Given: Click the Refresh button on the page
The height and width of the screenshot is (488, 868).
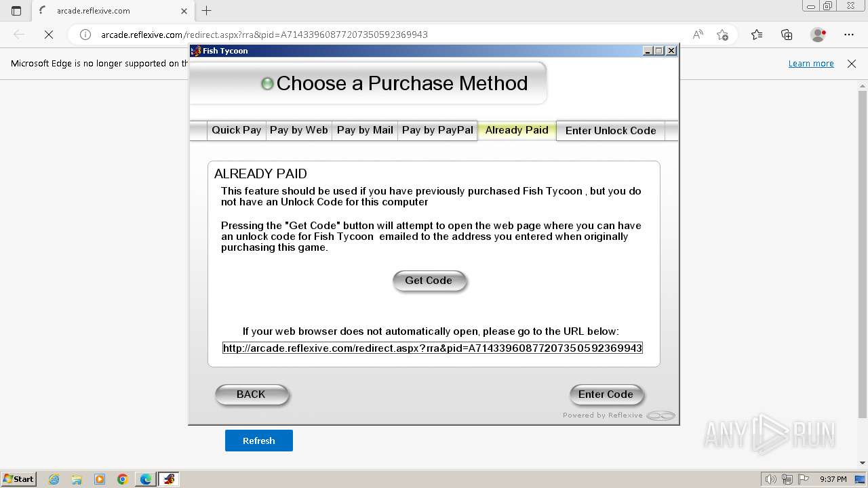Looking at the screenshot, I should click(x=259, y=441).
